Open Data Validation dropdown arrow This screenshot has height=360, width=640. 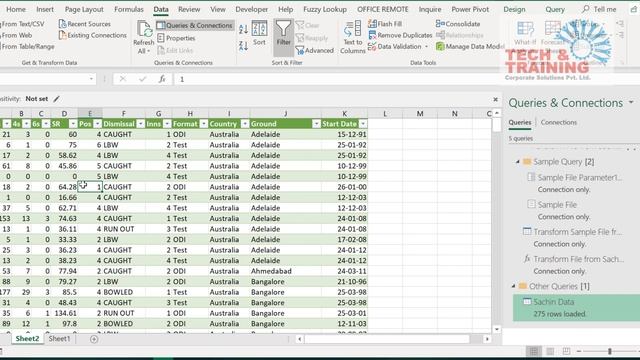[427, 47]
